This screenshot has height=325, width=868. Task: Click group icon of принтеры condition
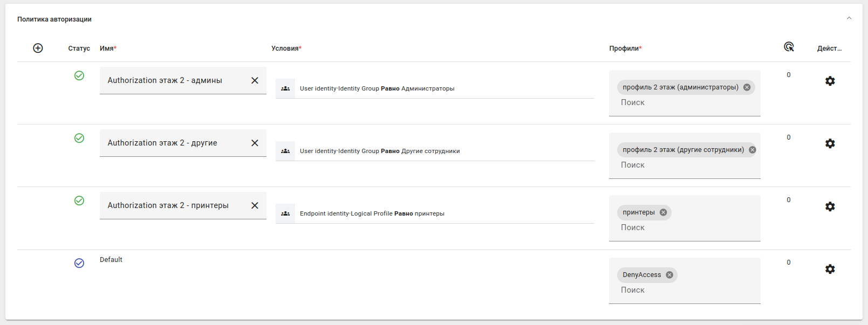[285, 213]
